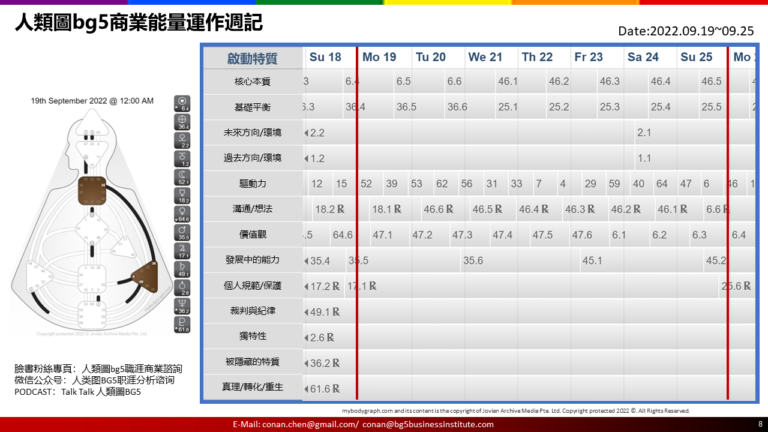
Task: Select the Th 22 day column header
Action: click(x=537, y=58)
